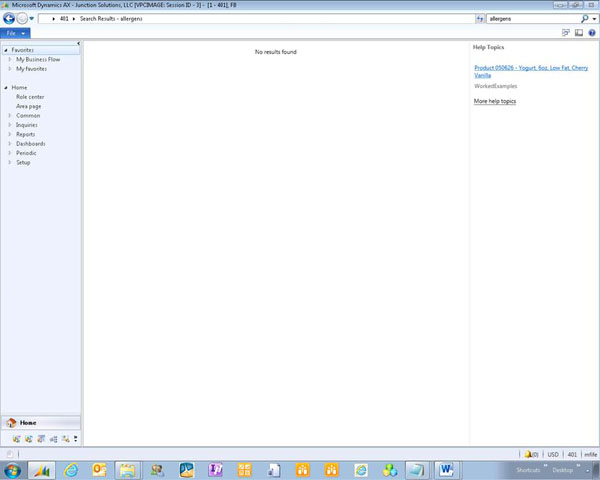This screenshot has width=600, height=480.
Task: Open Word from the taskbar
Action: click(446, 470)
